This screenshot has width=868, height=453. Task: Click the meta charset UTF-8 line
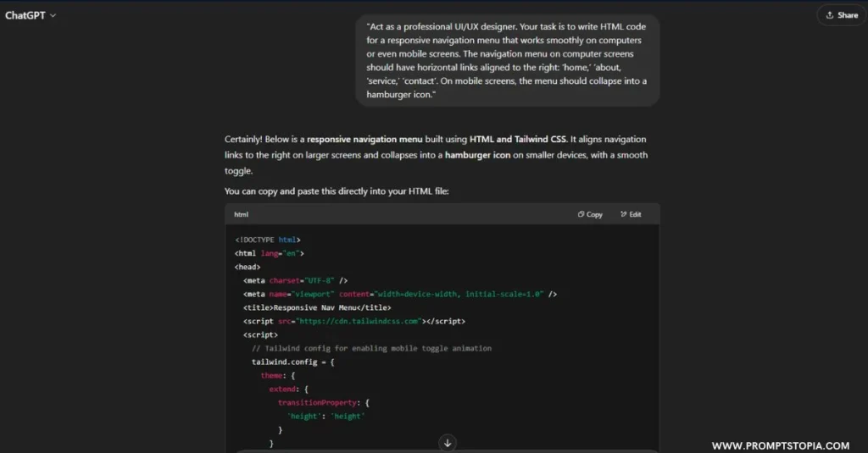[x=295, y=280]
